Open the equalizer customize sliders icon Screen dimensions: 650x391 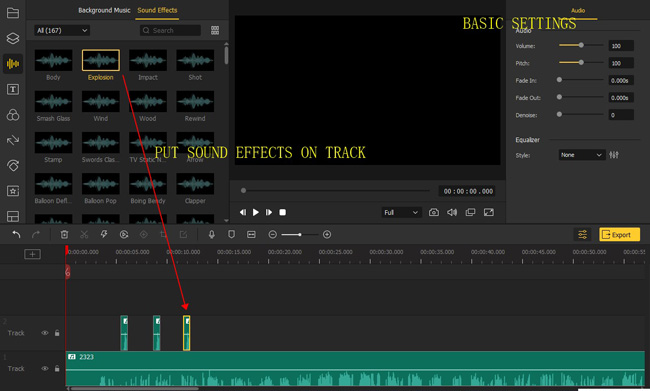coord(614,155)
